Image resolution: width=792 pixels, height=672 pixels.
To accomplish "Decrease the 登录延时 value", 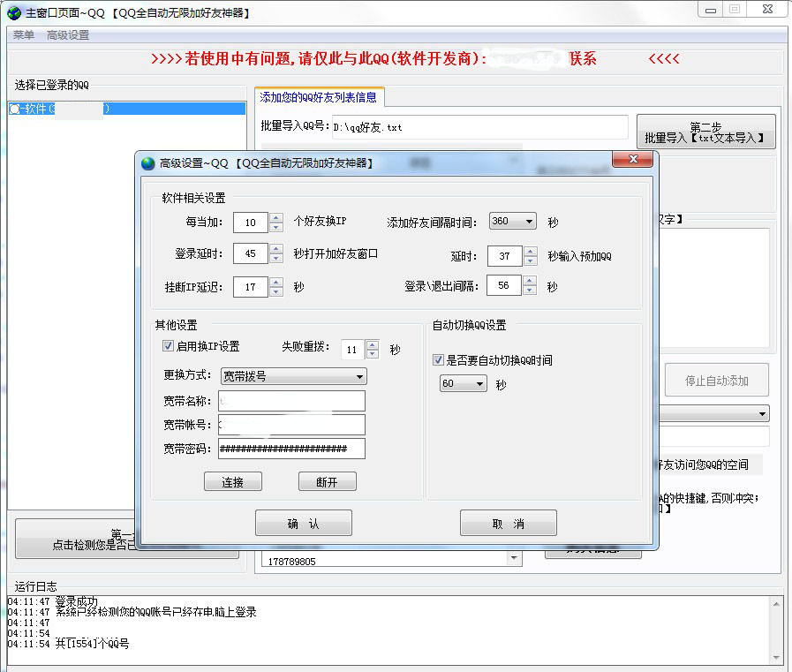I will [x=275, y=258].
